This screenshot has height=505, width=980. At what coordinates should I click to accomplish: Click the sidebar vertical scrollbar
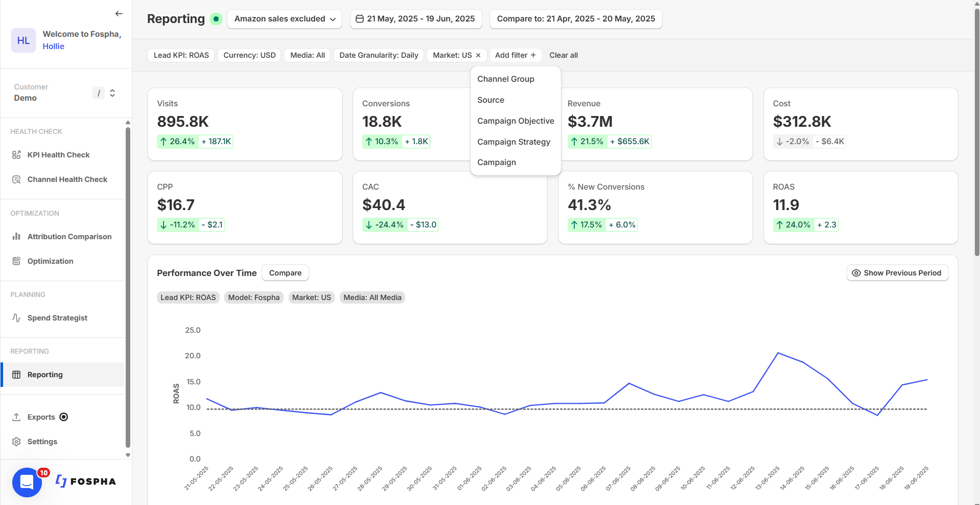[128, 286]
